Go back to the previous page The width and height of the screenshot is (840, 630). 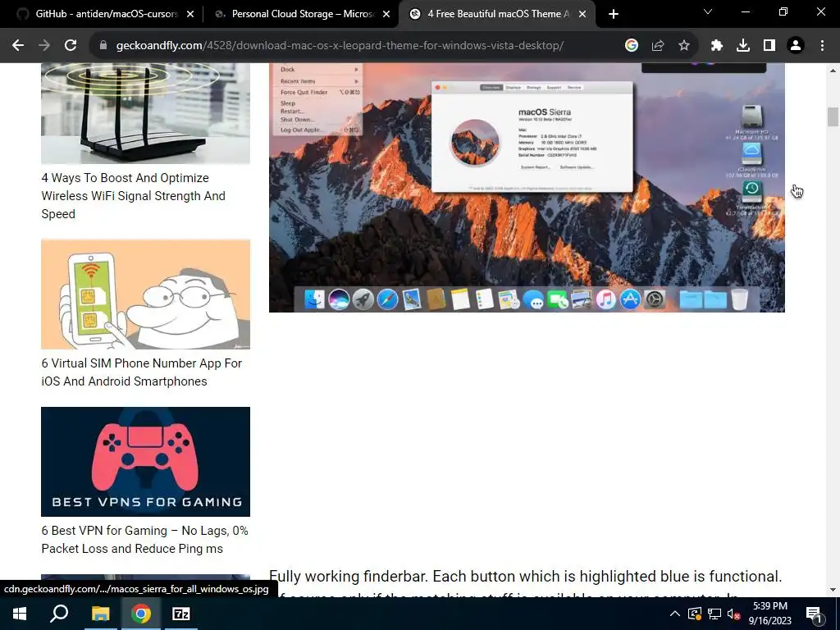tap(18, 46)
